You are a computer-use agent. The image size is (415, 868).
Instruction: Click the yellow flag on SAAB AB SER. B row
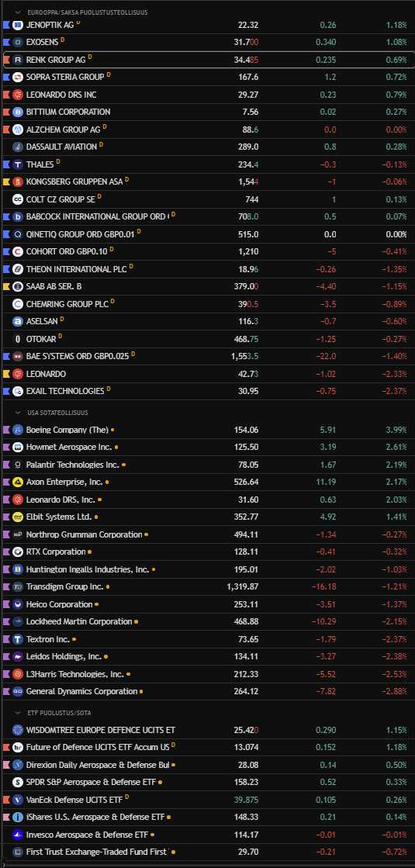[6, 287]
